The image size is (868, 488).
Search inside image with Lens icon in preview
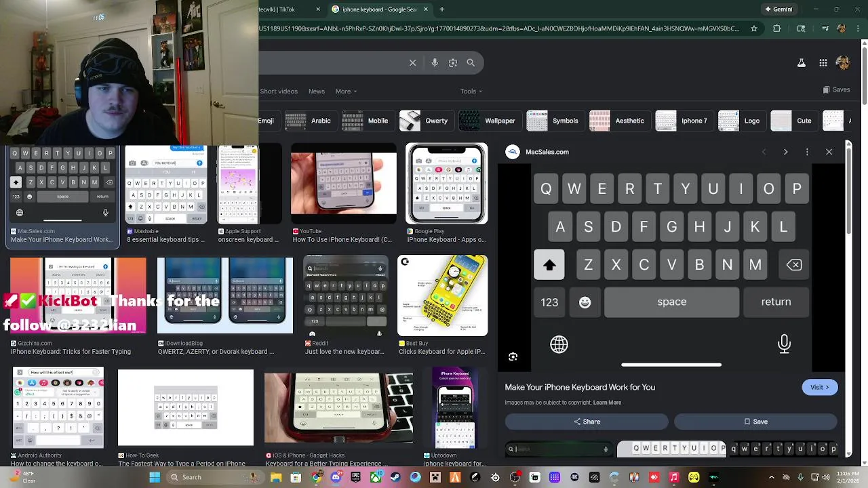pos(513,357)
